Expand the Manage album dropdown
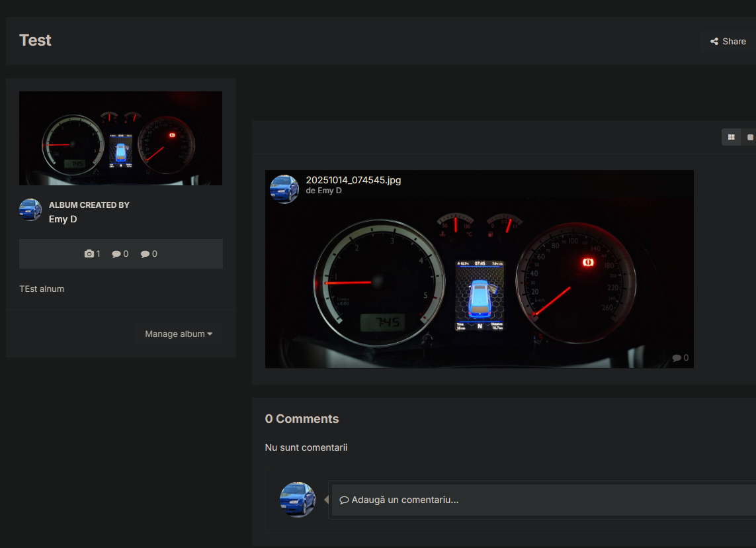The image size is (756, 548). point(179,334)
